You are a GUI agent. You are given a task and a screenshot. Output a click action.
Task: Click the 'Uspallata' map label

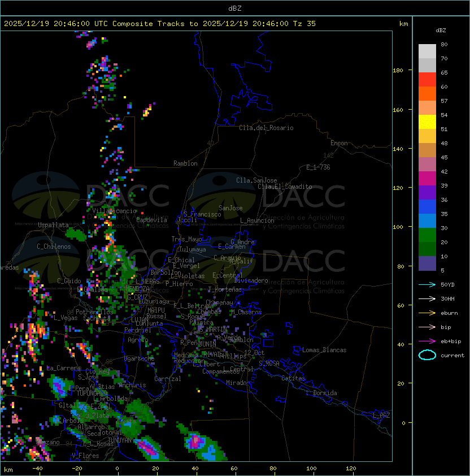coord(53,225)
